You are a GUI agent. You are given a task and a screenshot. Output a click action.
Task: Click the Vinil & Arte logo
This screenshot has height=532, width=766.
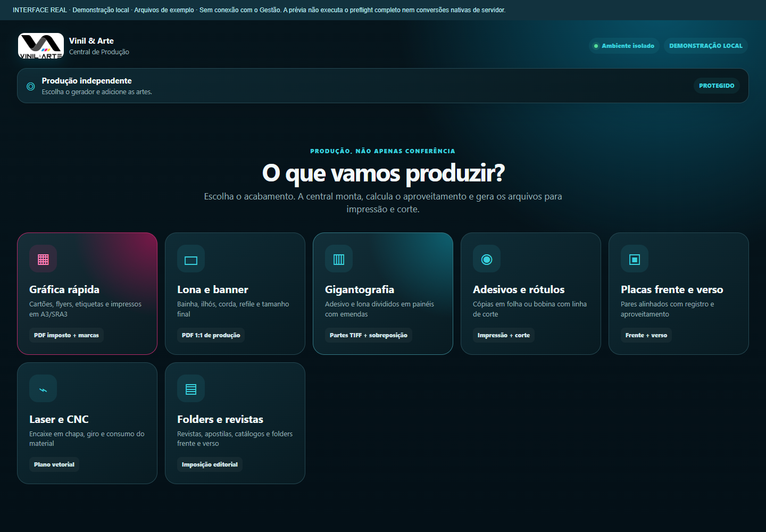pyautogui.click(x=41, y=46)
